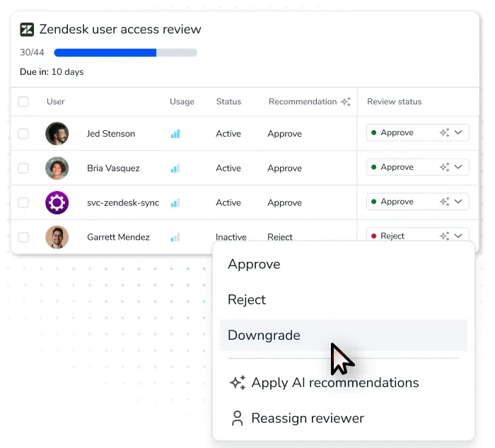The width and height of the screenshot is (495, 448).
Task: Click the name Bria Vasquez
Action: (x=113, y=168)
